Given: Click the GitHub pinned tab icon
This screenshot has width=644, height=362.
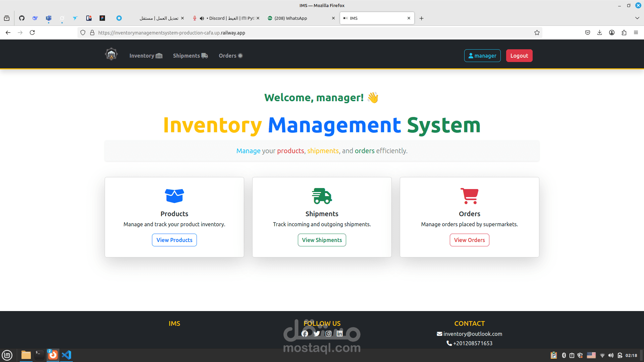Looking at the screenshot, I should tap(22, 18).
